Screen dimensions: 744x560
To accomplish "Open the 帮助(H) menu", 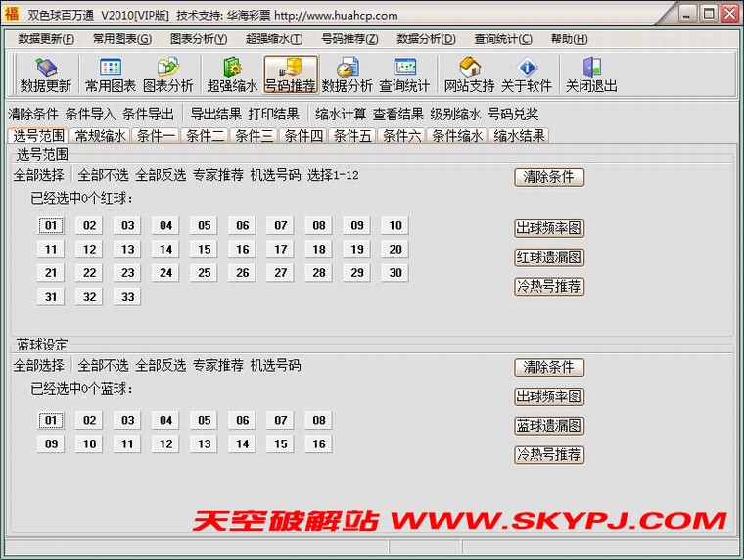I will coord(569,39).
